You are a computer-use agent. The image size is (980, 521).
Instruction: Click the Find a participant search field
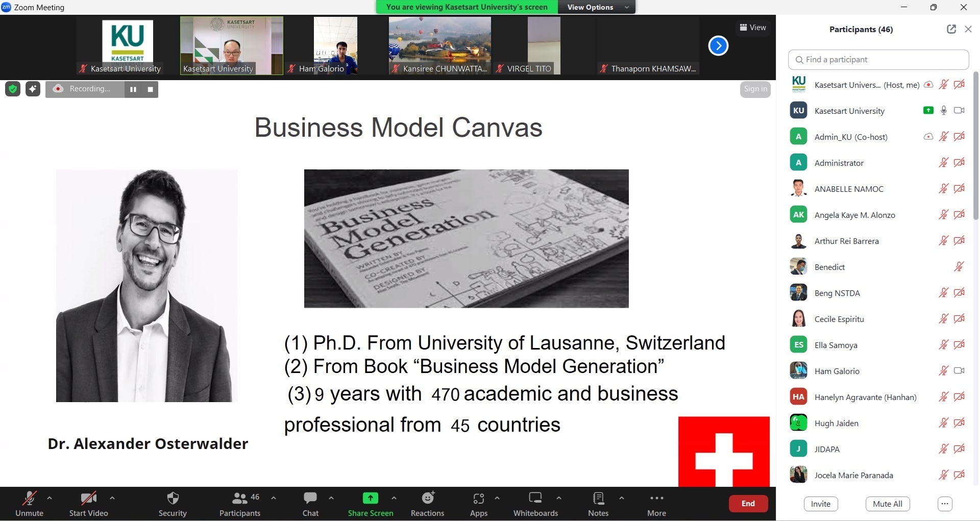878,60
